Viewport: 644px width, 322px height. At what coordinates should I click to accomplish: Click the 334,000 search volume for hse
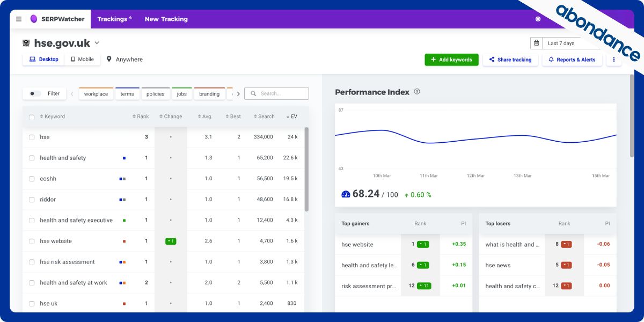(x=264, y=137)
